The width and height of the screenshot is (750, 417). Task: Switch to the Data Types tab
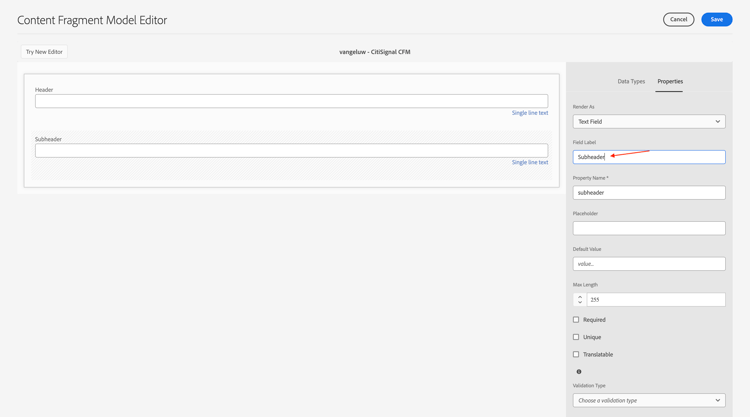point(631,81)
